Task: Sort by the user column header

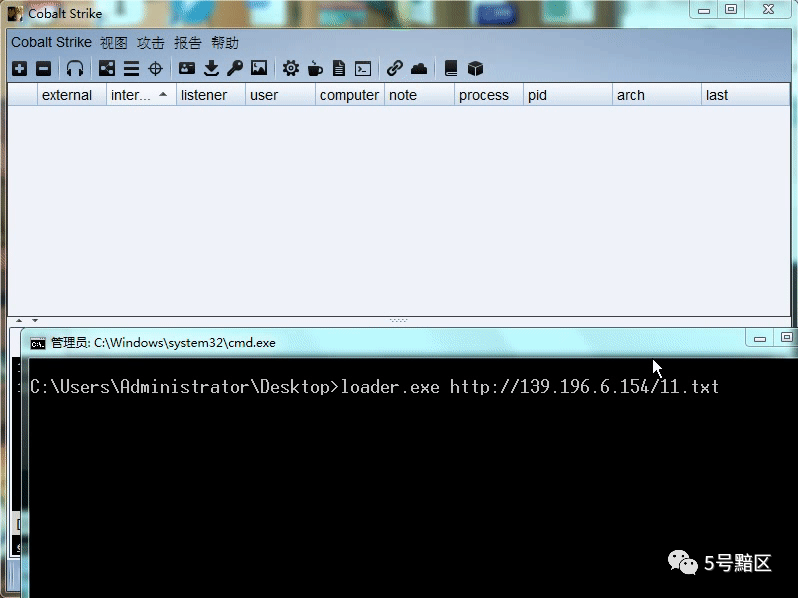Action: (280, 95)
